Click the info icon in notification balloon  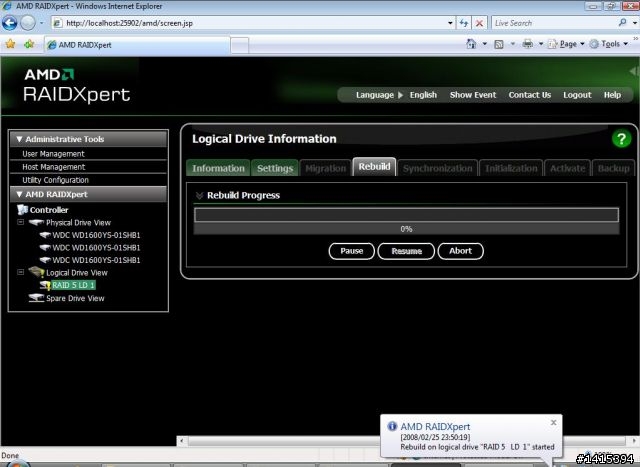pyautogui.click(x=392, y=426)
